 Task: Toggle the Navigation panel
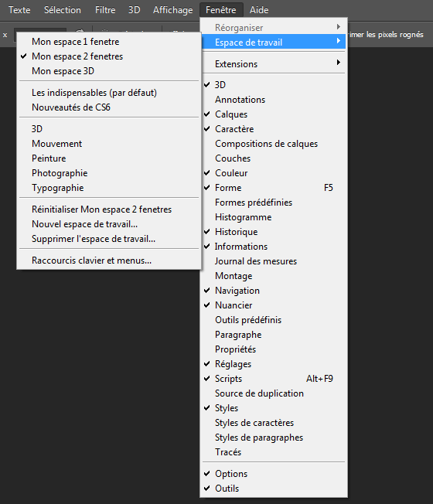[274, 290]
